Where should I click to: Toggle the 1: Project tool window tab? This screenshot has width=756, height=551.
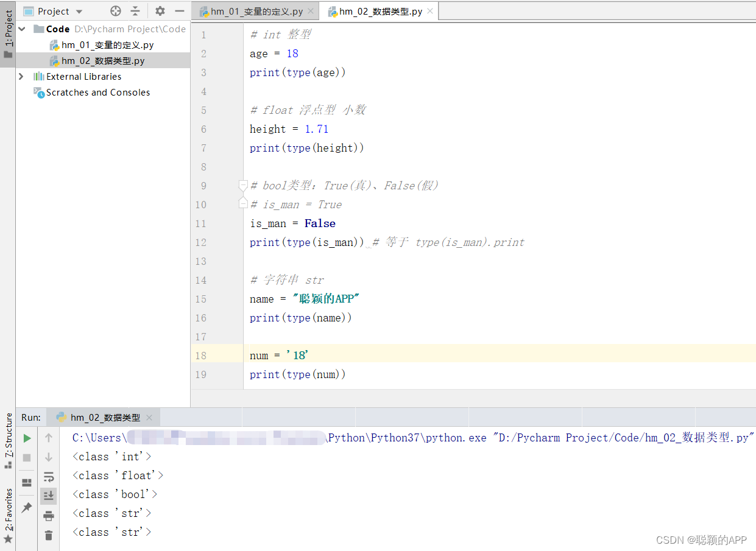tap(8, 34)
